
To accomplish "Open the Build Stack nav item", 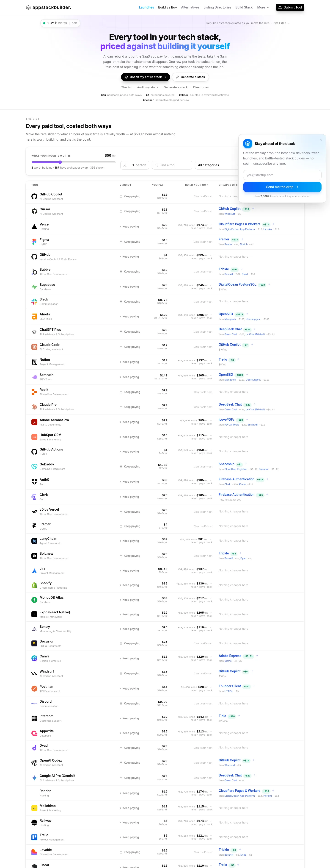I will [x=244, y=7].
